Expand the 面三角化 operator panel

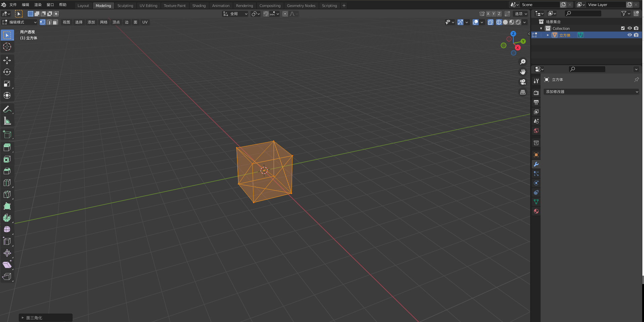pyautogui.click(x=23, y=318)
